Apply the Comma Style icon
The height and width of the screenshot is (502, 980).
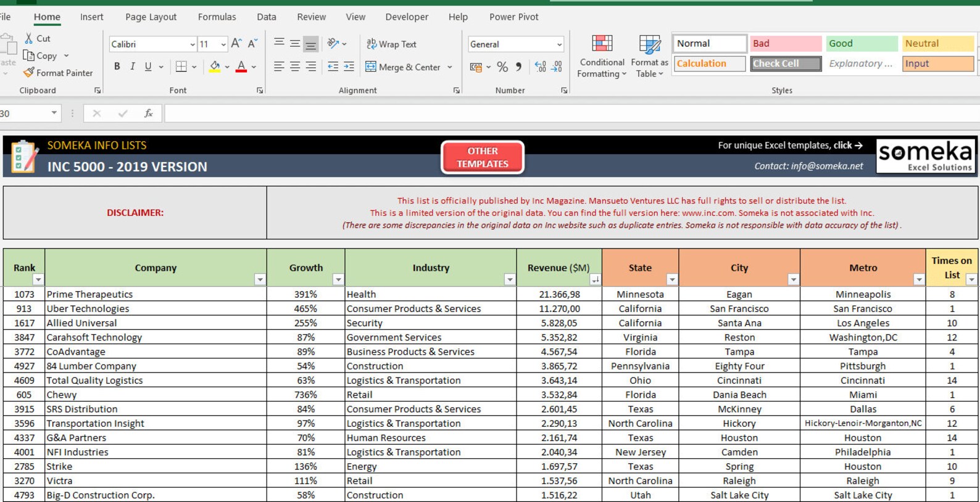click(x=518, y=67)
